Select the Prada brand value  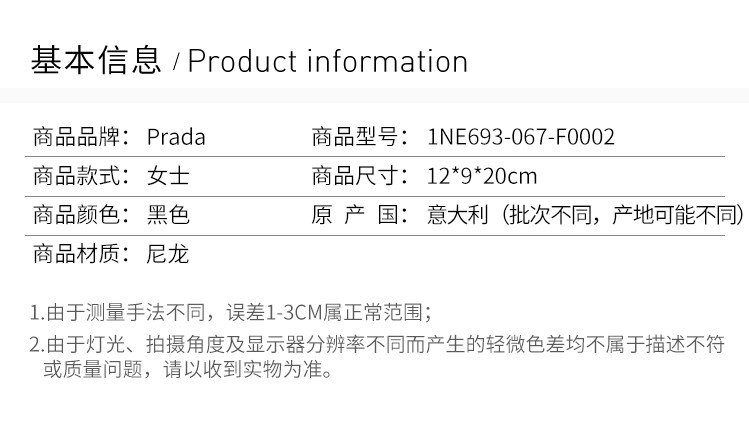tap(176, 136)
